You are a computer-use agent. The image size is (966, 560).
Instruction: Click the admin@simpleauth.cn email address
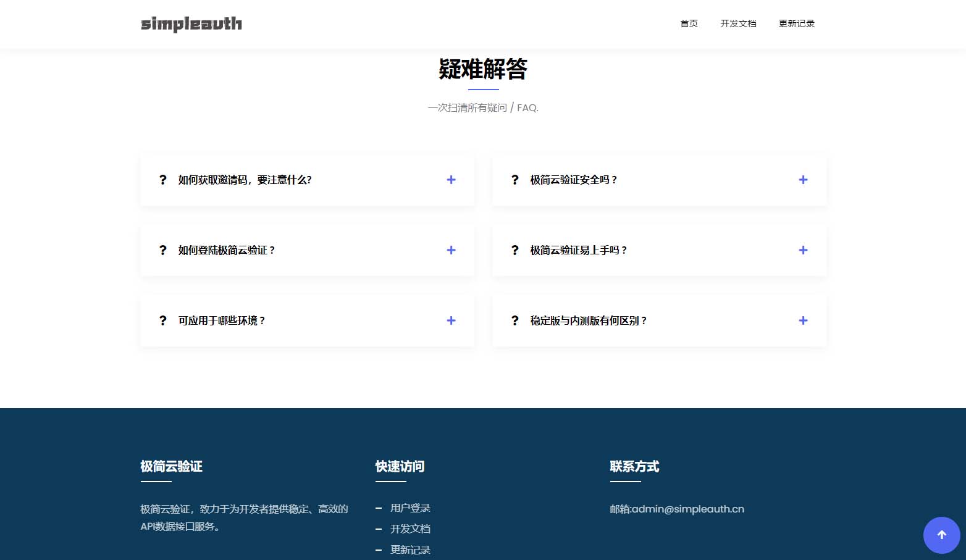687,509
